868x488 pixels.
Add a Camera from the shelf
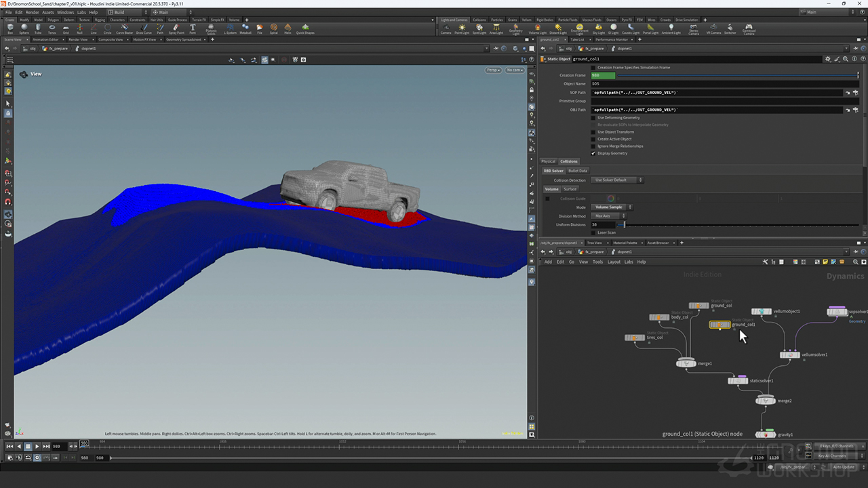[x=446, y=29]
